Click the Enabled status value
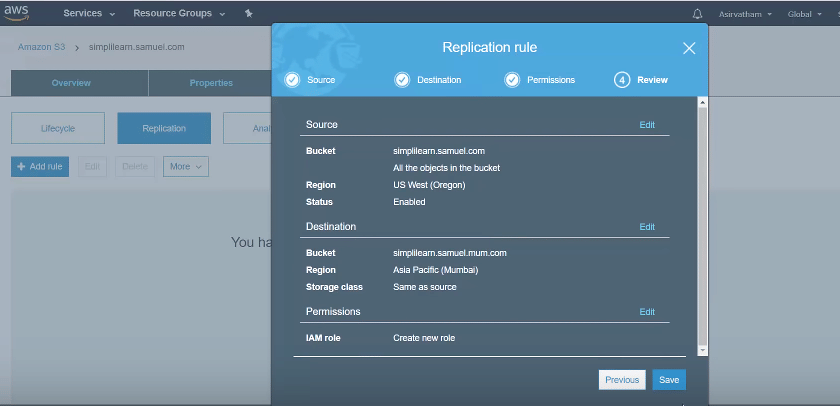This screenshot has height=406, width=840. coord(409,202)
